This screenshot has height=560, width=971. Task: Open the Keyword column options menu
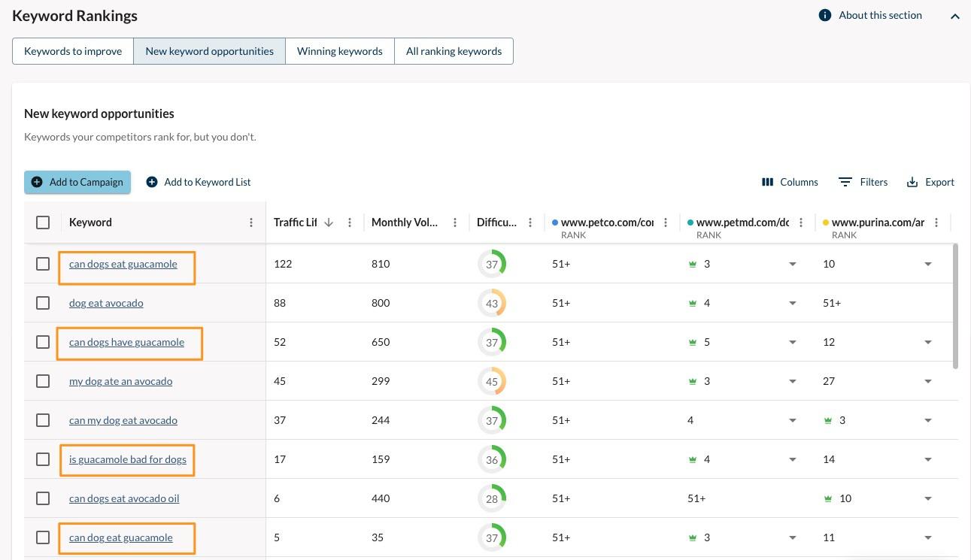(251, 222)
